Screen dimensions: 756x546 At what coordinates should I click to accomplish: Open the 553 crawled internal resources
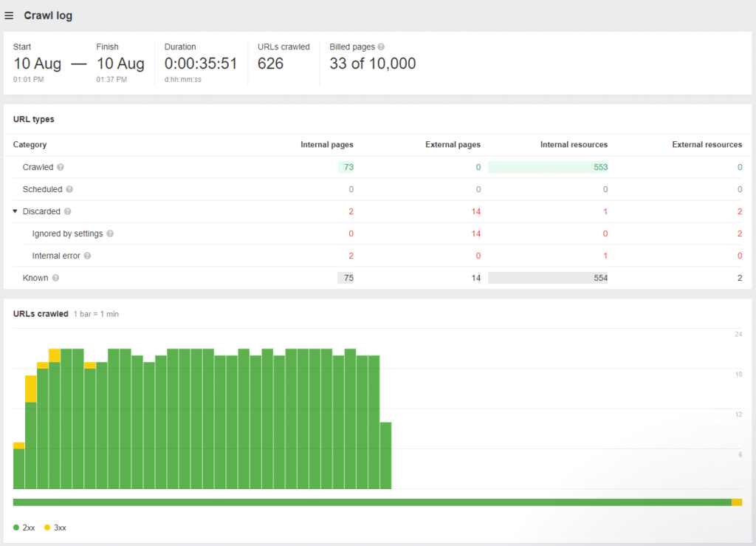(600, 167)
